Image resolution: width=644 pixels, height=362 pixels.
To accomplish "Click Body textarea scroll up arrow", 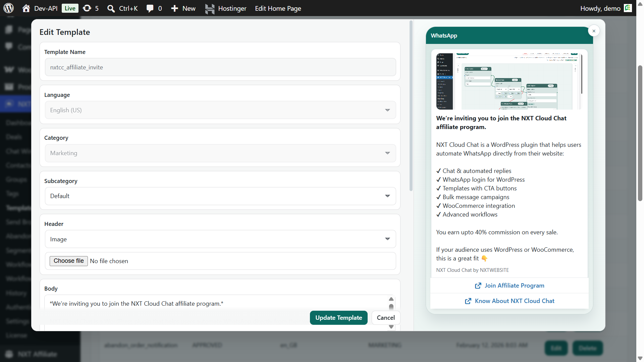I will pyautogui.click(x=391, y=299).
